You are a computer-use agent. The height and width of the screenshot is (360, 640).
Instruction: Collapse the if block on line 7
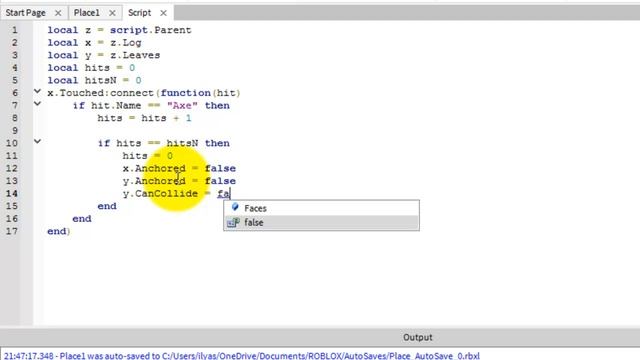click(37, 104)
